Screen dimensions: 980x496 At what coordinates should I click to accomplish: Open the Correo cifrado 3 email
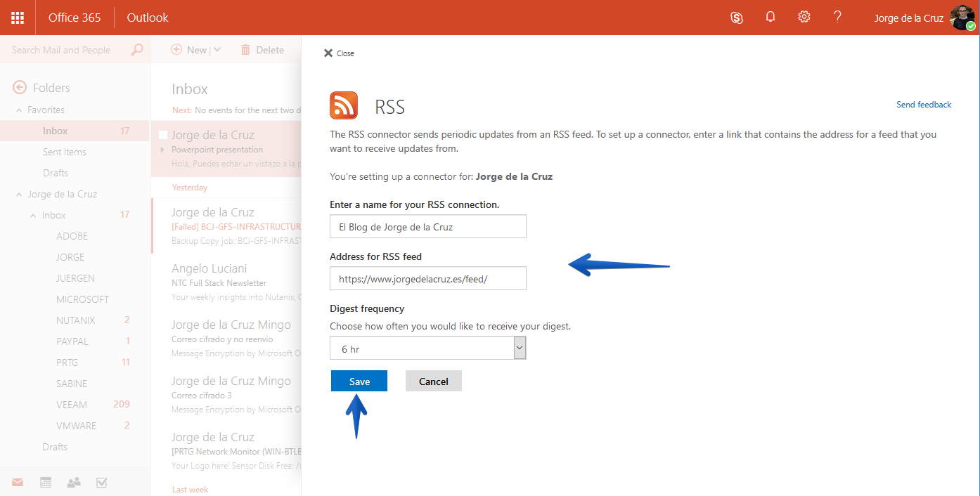click(x=226, y=395)
